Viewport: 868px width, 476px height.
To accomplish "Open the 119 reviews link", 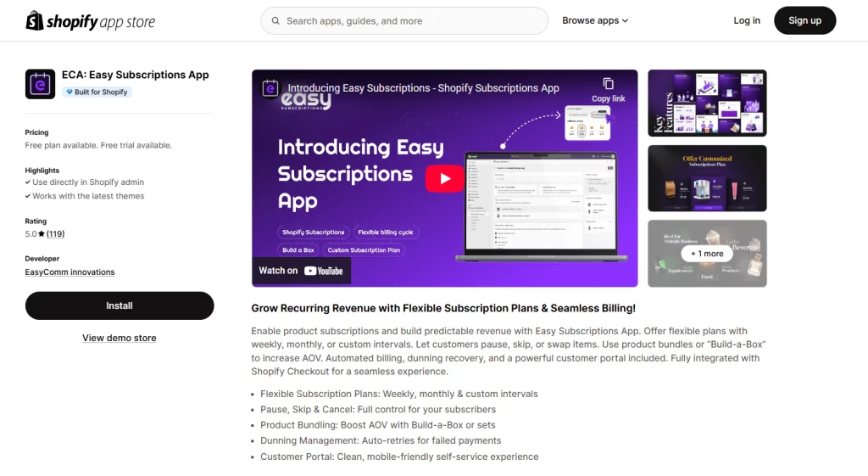I will point(55,234).
